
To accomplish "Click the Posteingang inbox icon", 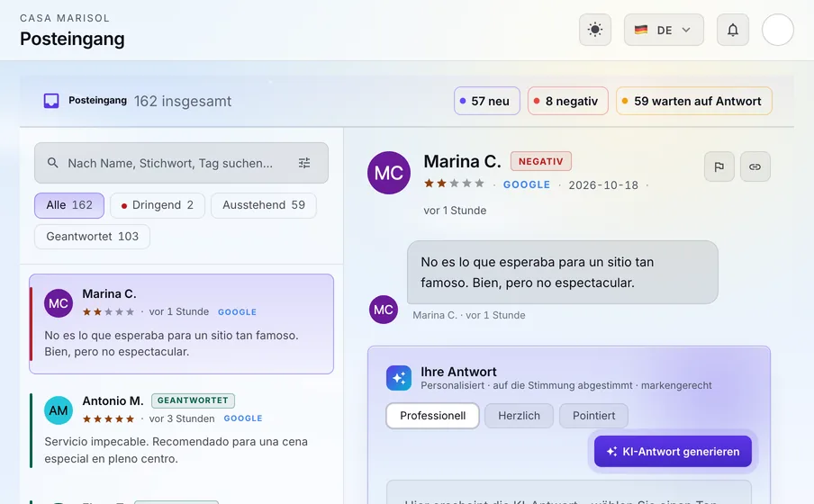I will click(50, 101).
